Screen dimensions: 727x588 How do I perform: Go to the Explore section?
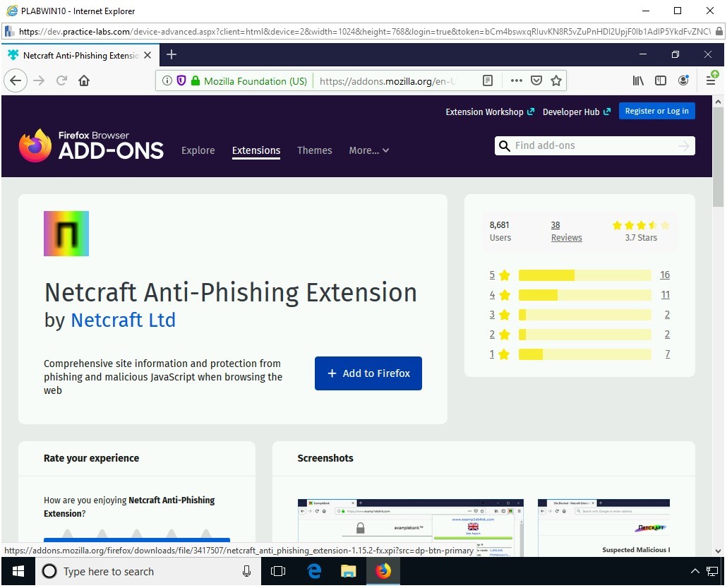pyautogui.click(x=198, y=150)
